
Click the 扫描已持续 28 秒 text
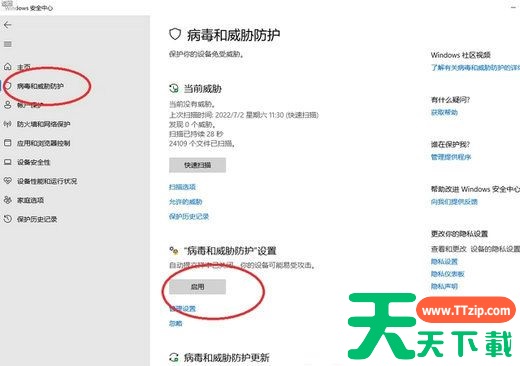196,134
